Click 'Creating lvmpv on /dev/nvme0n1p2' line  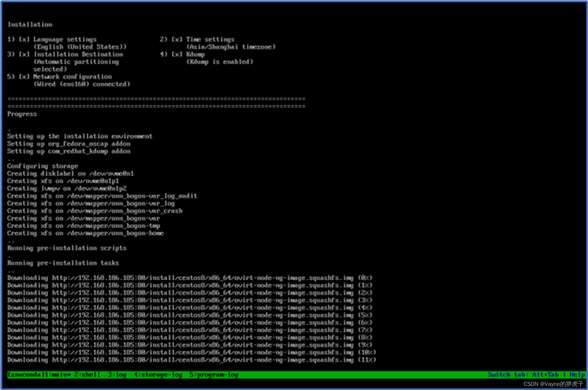[x=67, y=189]
